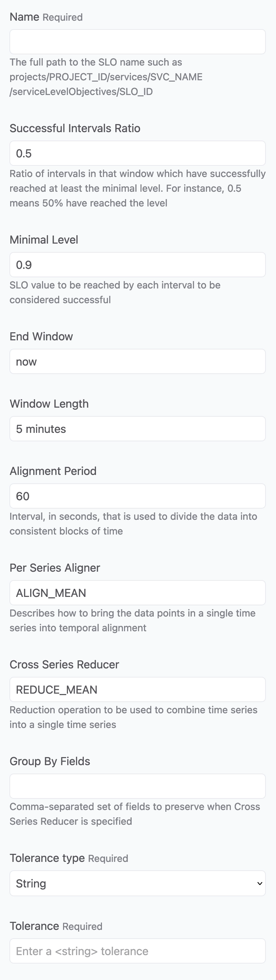The height and width of the screenshot is (980, 276).
Task: Click the Cross Series Reducer REDUCE_MEAN field
Action: click(138, 689)
